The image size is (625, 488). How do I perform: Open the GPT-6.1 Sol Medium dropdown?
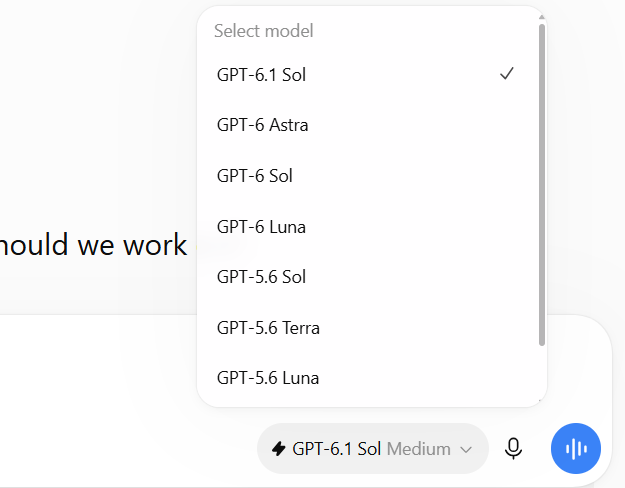pyautogui.click(x=373, y=449)
